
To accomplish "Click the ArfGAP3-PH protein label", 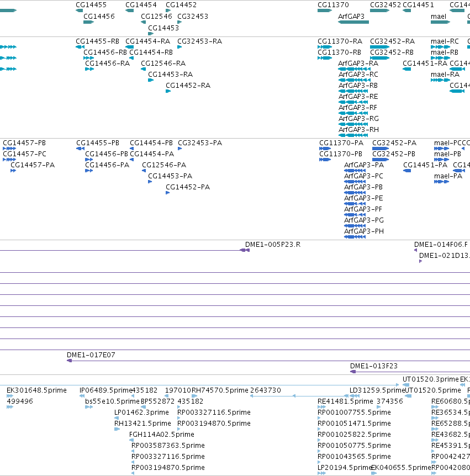I will click(364, 231).
